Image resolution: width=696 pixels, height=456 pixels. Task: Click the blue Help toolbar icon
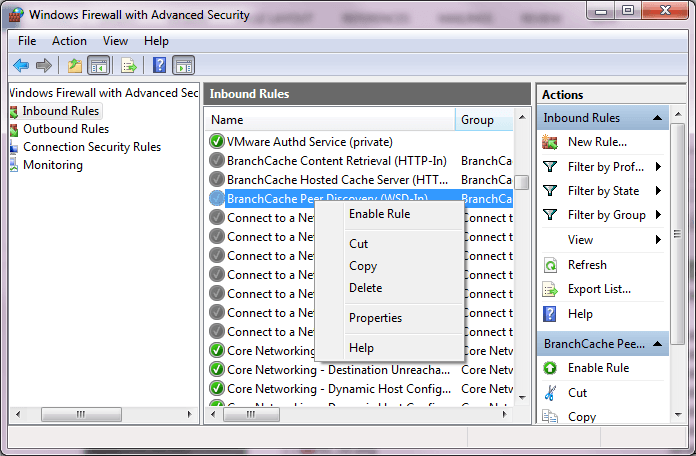pos(159,65)
